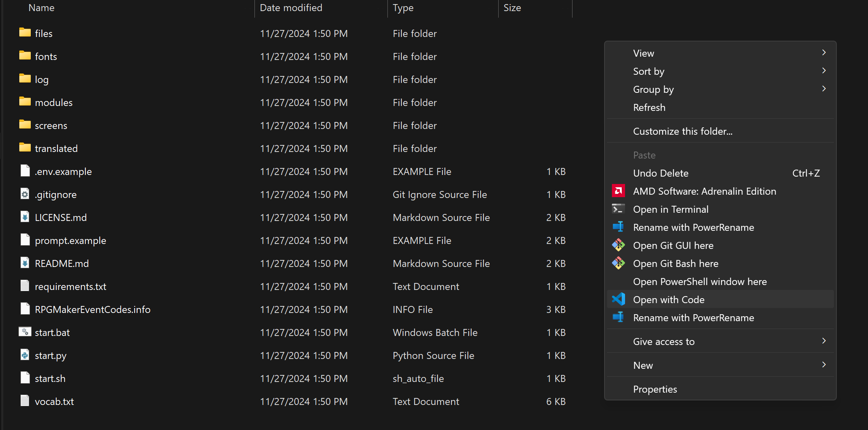
Task: Click the PowerRename icon below Open in Terminal
Action: click(618, 227)
